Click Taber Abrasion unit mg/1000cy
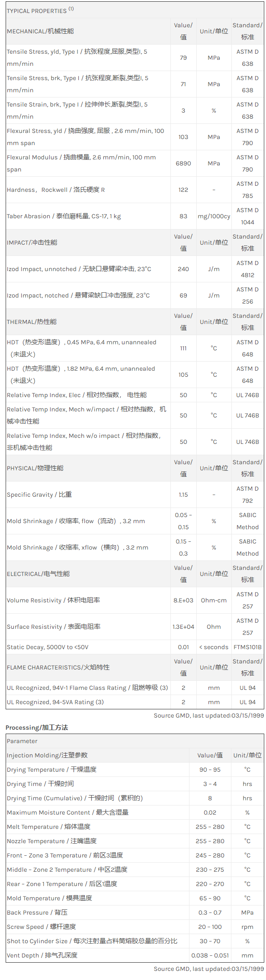Image resolution: width=266 pixels, height=980 pixels. coord(214,216)
